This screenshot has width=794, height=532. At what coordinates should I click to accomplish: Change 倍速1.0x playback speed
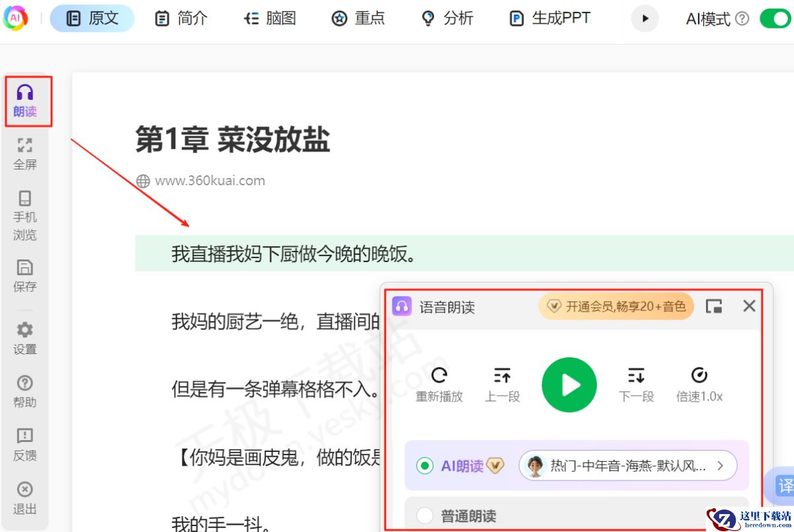click(699, 384)
